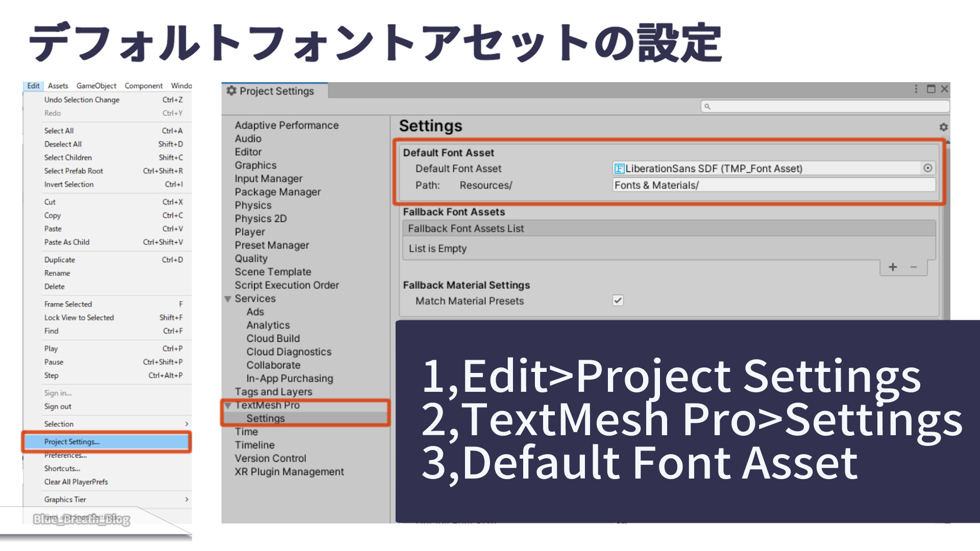Screen dimensions: 980x551
Task: Select Timeline settings category
Action: (x=254, y=445)
